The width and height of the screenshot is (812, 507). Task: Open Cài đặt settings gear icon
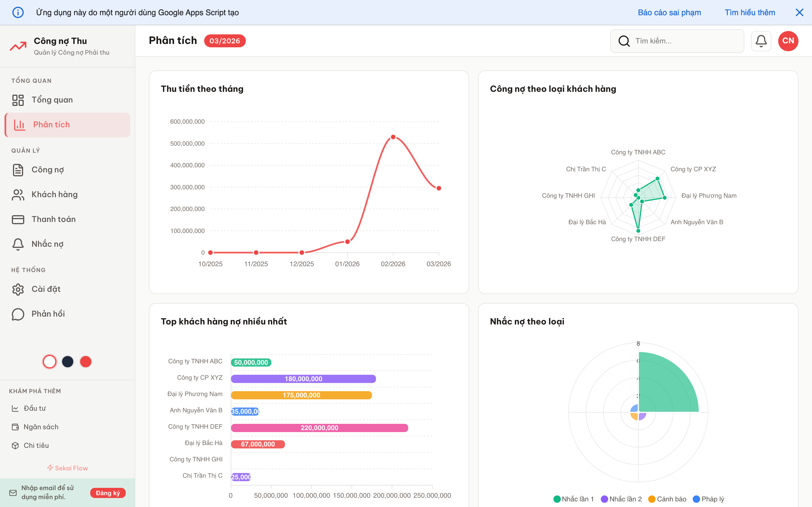coord(18,289)
